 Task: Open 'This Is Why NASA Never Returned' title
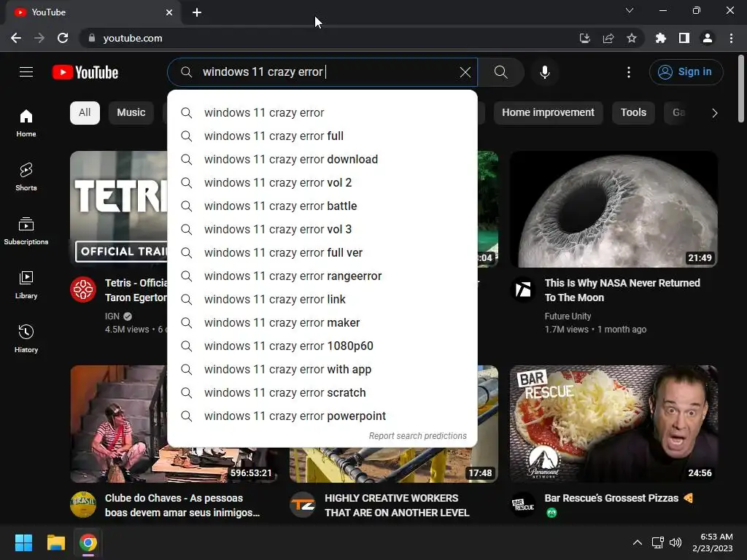622,290
